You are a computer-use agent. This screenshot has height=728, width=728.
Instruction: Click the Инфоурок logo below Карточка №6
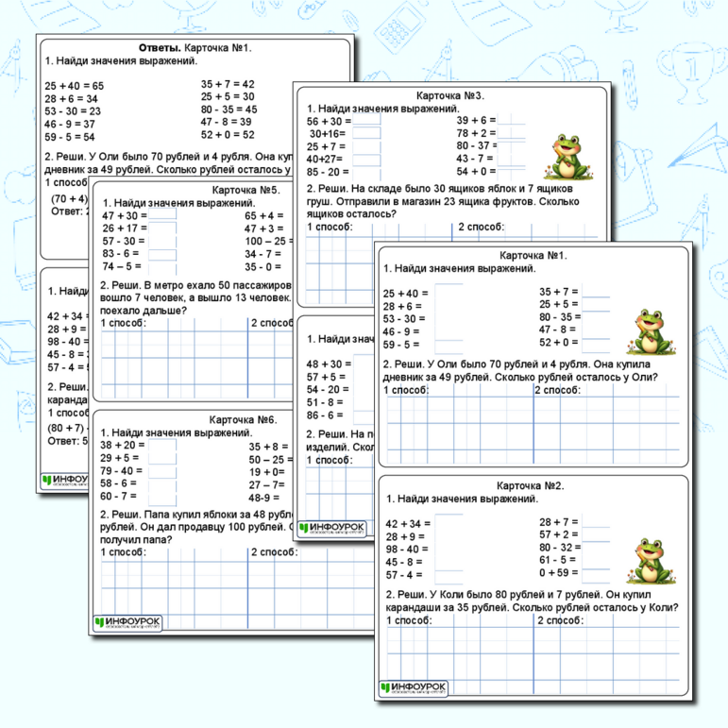tap(128, 622)
